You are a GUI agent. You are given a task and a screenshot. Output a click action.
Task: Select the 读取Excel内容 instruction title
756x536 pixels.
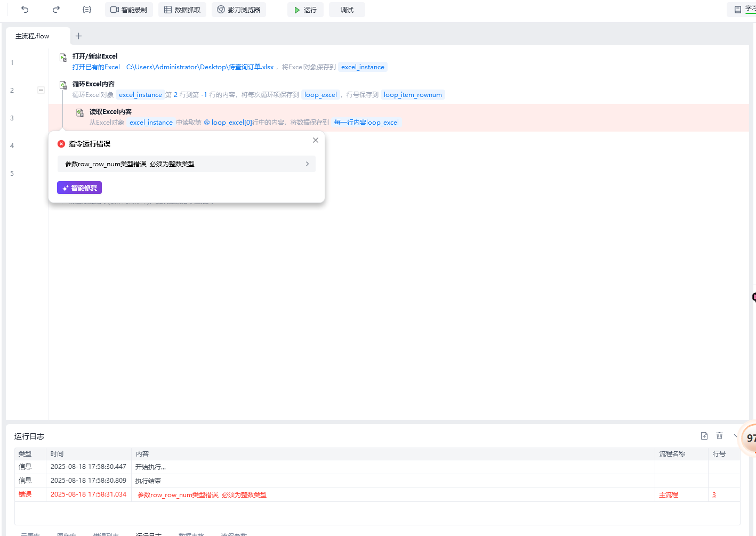point(110,111)
